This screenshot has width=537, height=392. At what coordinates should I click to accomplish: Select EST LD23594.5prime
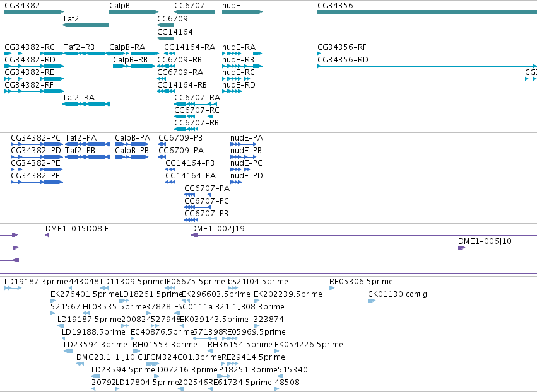click(95, 376)
